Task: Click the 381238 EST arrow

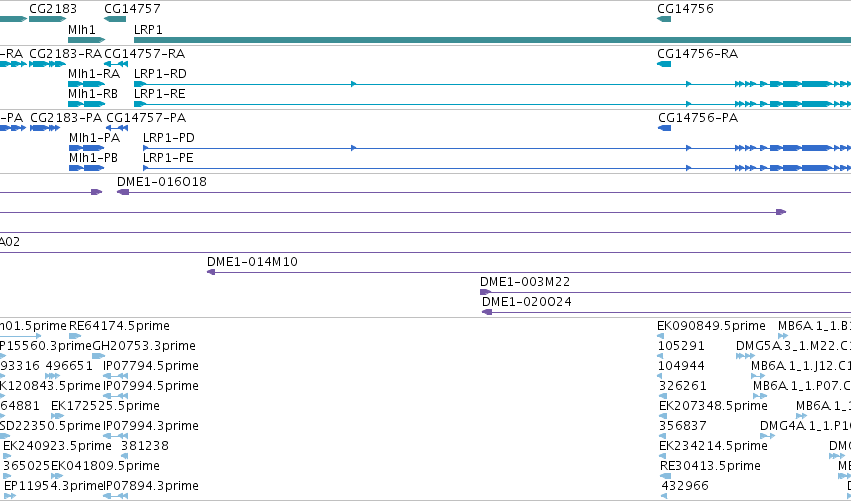Action: tap(124, 456)
